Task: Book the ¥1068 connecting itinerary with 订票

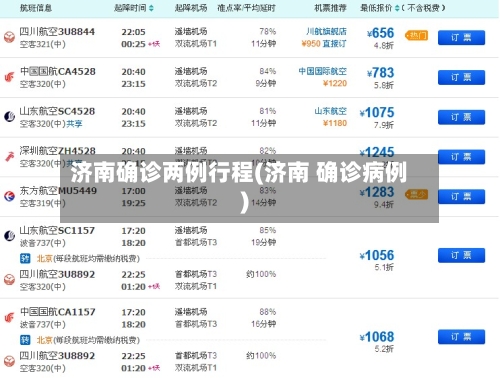Action: click(x=461, y=337)
